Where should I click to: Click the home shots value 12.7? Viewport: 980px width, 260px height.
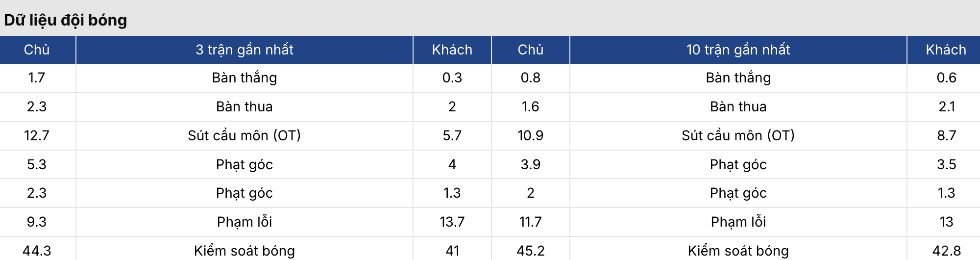pyautogui.click(x=37, y=135)
